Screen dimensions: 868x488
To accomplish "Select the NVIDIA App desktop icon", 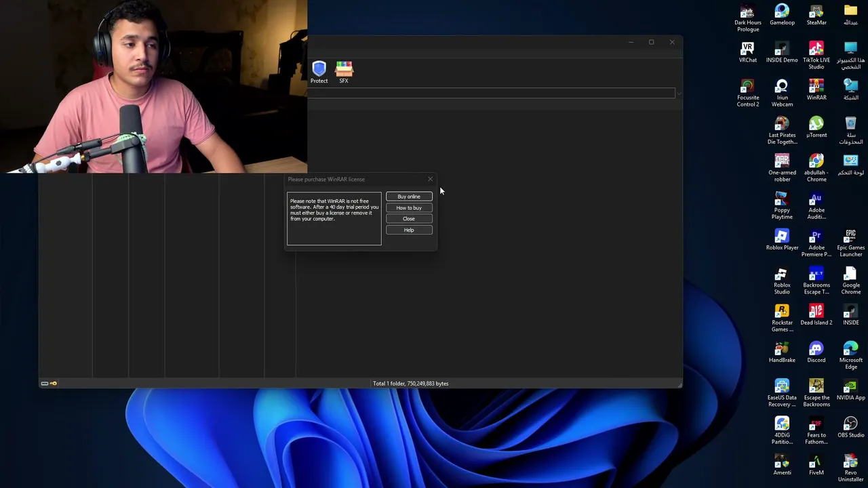I will tap(850, 390).
